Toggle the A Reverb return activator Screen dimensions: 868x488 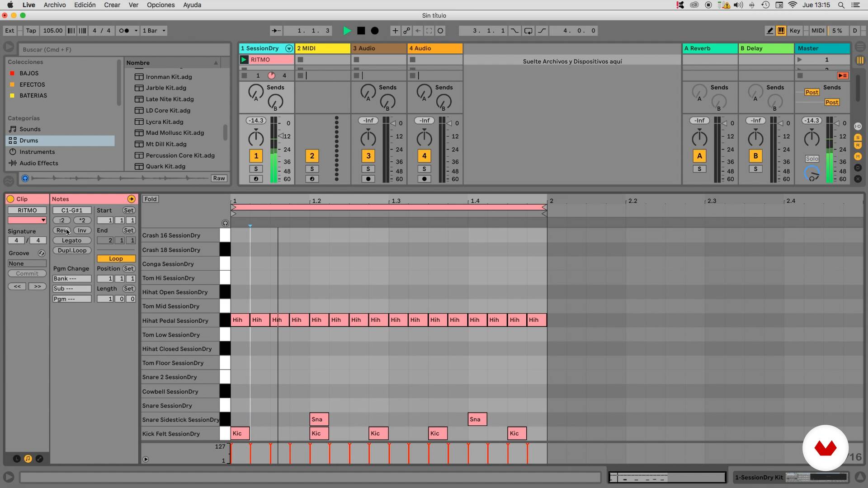point(699,156)
